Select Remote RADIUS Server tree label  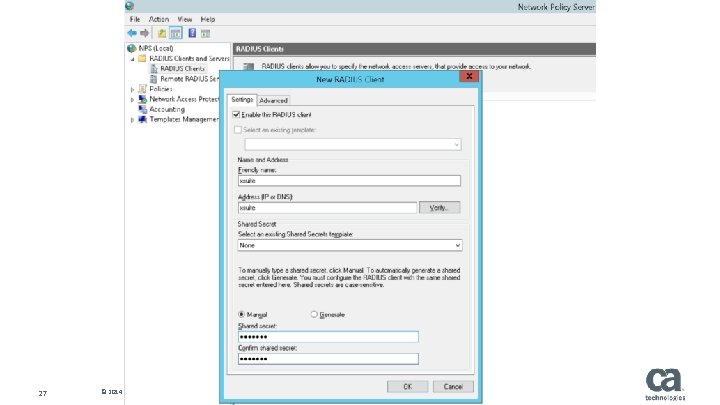(x=189, y=79)
